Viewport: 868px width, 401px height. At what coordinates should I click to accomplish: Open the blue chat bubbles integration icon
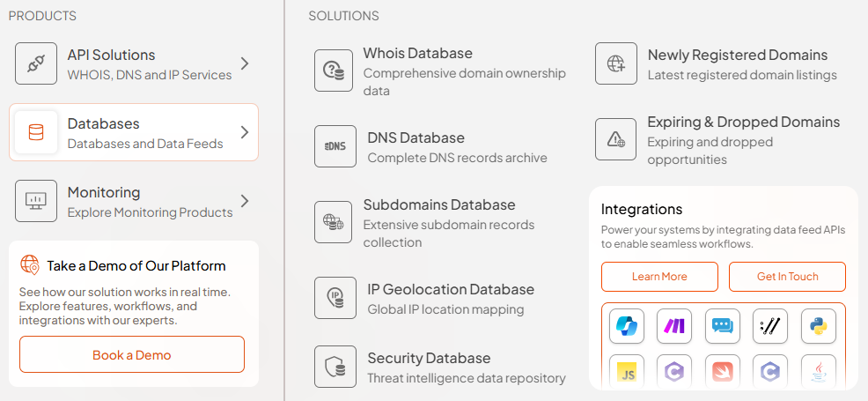click(722, 326)
